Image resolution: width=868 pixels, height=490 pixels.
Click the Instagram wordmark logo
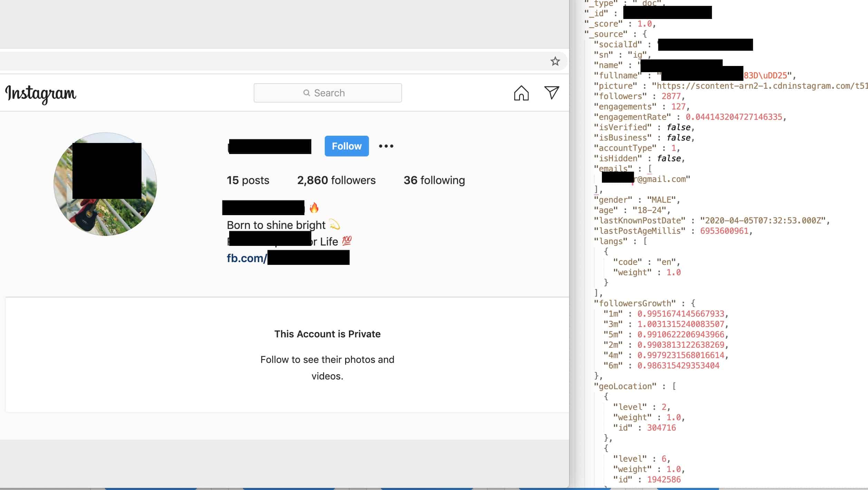click(x=41, y=94)
